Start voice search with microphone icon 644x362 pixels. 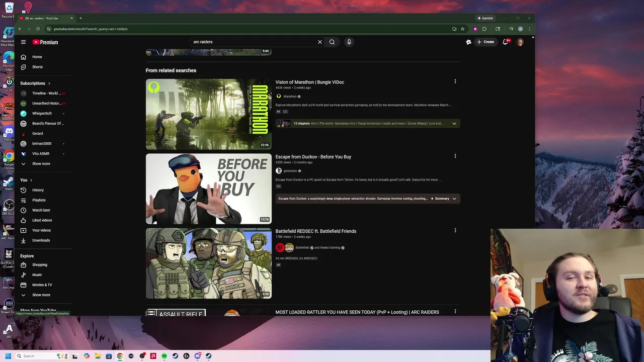(349, 42)
